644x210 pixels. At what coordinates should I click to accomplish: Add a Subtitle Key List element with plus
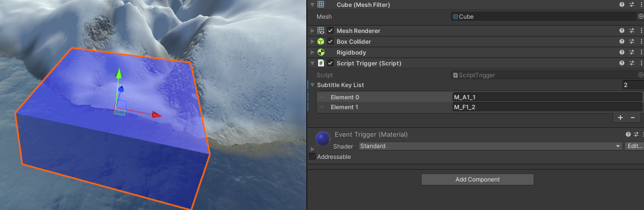620,118
